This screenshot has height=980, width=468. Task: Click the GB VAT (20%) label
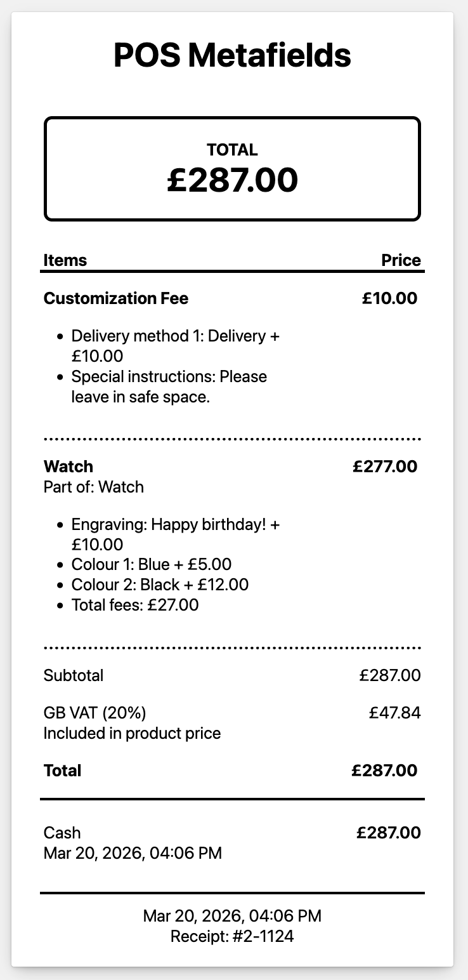click(95, 713)
